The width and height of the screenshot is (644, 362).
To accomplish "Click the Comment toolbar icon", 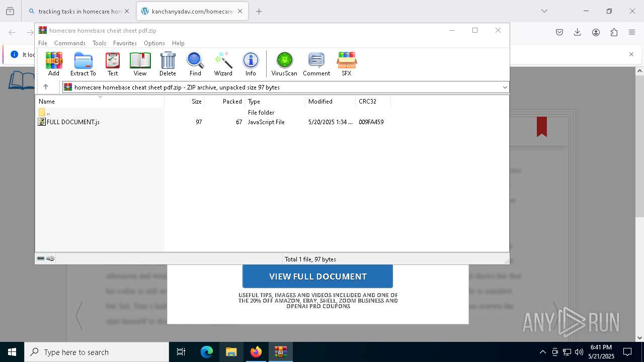I will pyautogui.click(x=316, y=64).
